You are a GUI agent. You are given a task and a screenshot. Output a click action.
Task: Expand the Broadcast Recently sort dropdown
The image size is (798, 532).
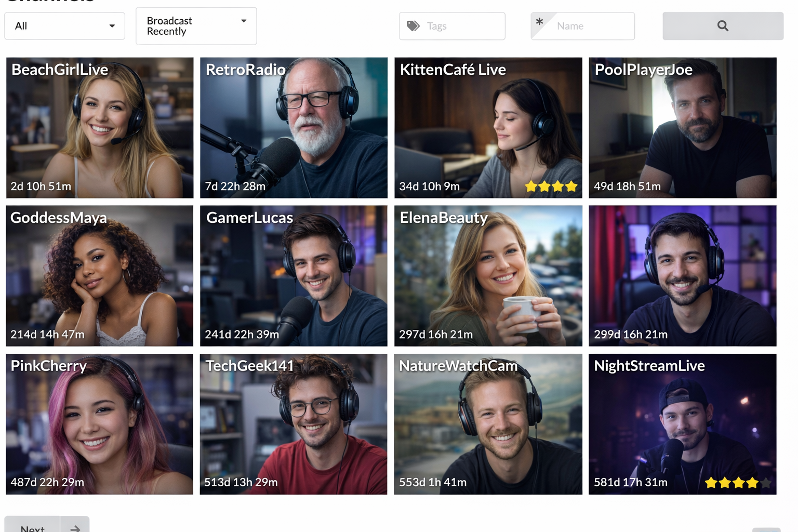click(196, 26)
